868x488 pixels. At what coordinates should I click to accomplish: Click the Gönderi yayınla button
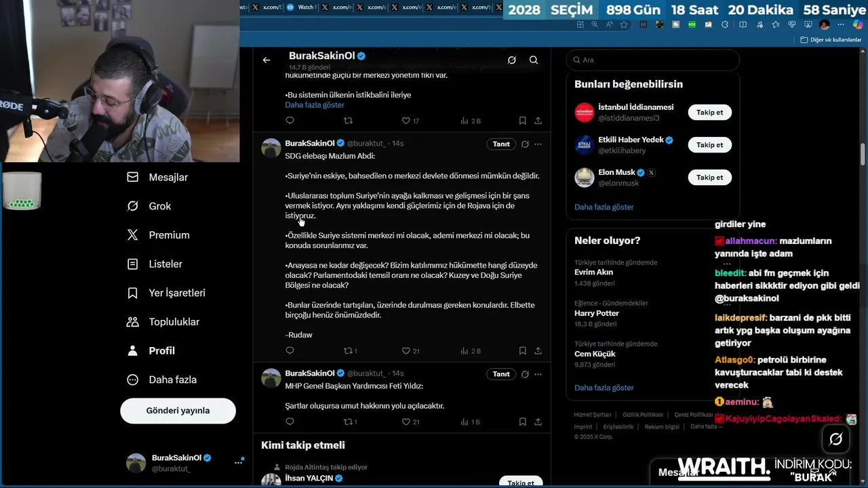[x=178, y=411]
